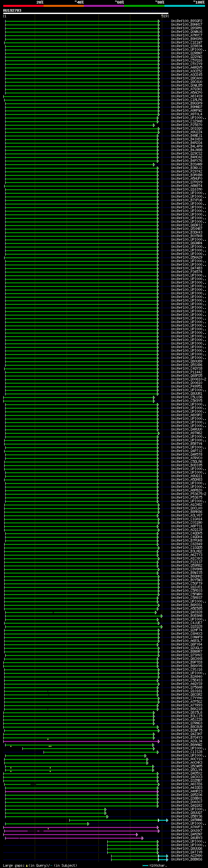The image size is (208, 868).
Task: Click label UniRef100_Q2HF74
Action: click(x=187, y=630)
